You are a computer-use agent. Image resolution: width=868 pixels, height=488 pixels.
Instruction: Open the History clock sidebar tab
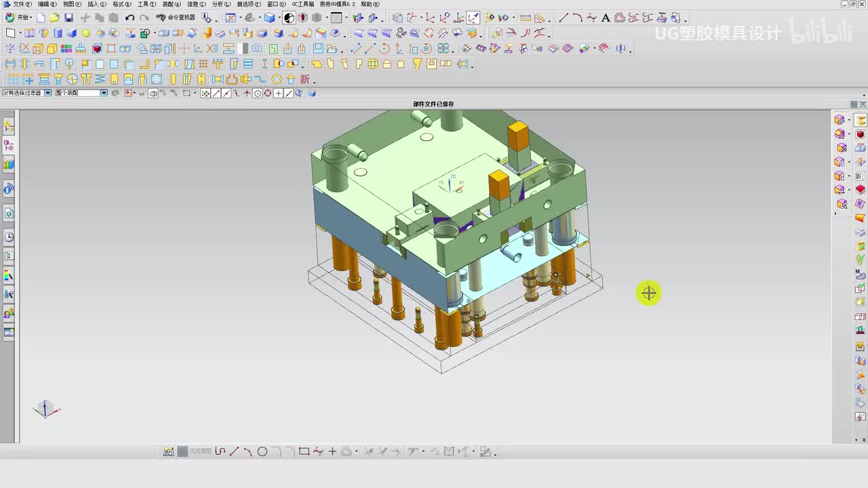9,237
